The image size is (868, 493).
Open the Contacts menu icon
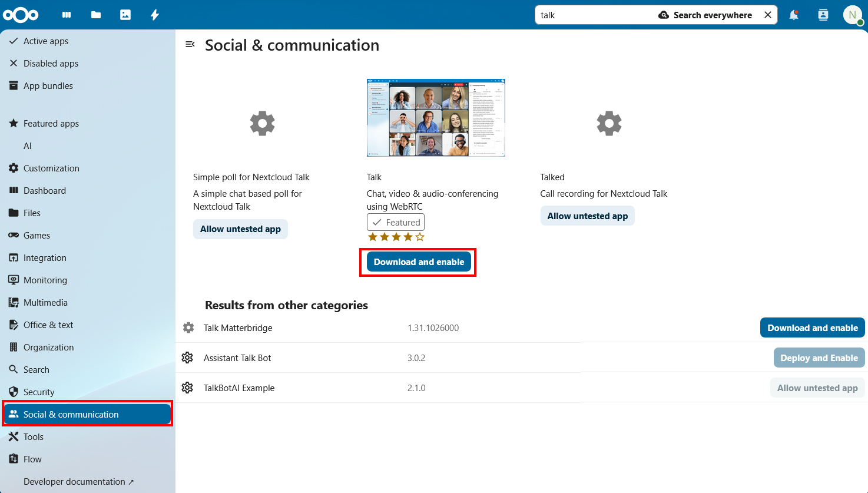(823, 15)
